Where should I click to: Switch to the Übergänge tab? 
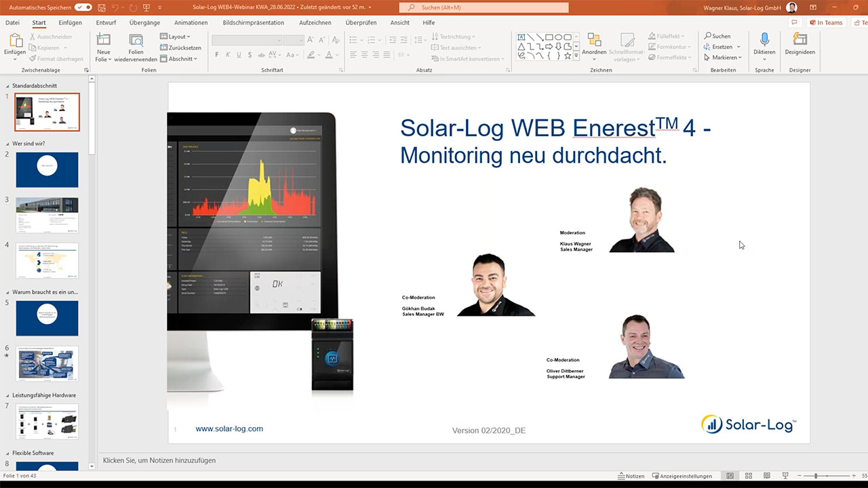point(144,22)
